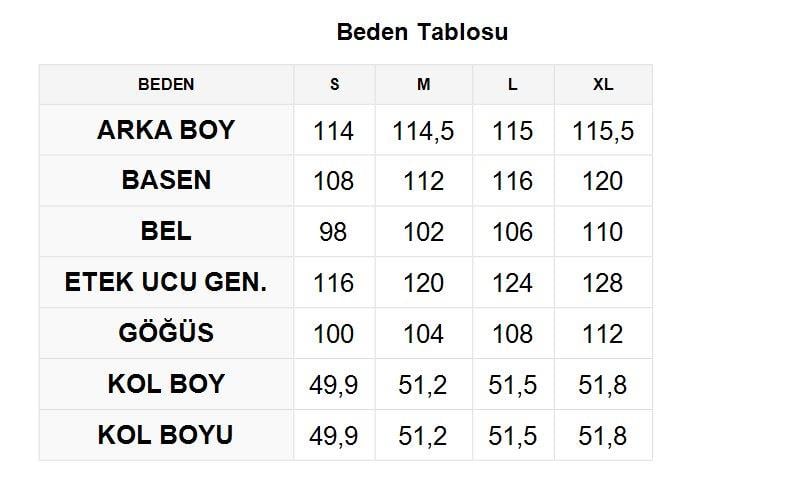Click the 114,5 cell in ARKA BOY row
The width and height of the screenshot is (807, 480).
pos(424,131)
